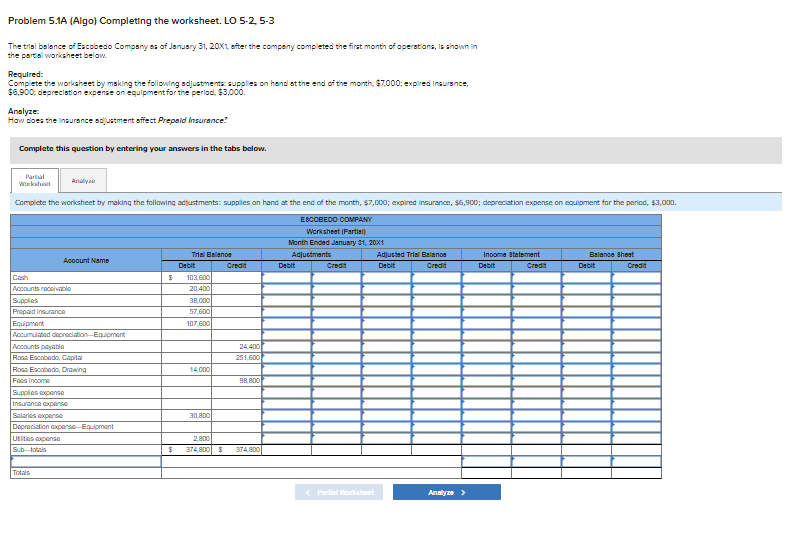Click Adjustments Credit cell for Prepaid insurance

pos(336,312)
